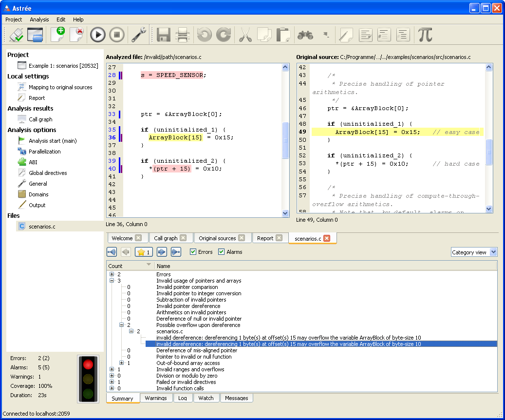The height and width of the screenshot is (420, 505).
Task: Open Analysis start (main) option
Action: 53,141
